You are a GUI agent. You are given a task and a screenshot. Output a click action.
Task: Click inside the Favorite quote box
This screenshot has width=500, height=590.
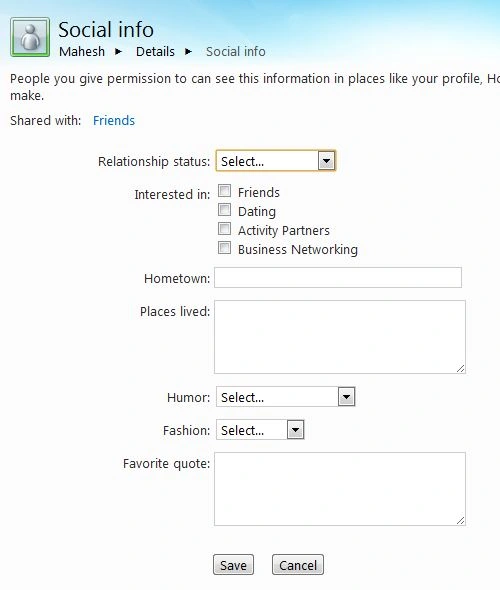(340, 489)
